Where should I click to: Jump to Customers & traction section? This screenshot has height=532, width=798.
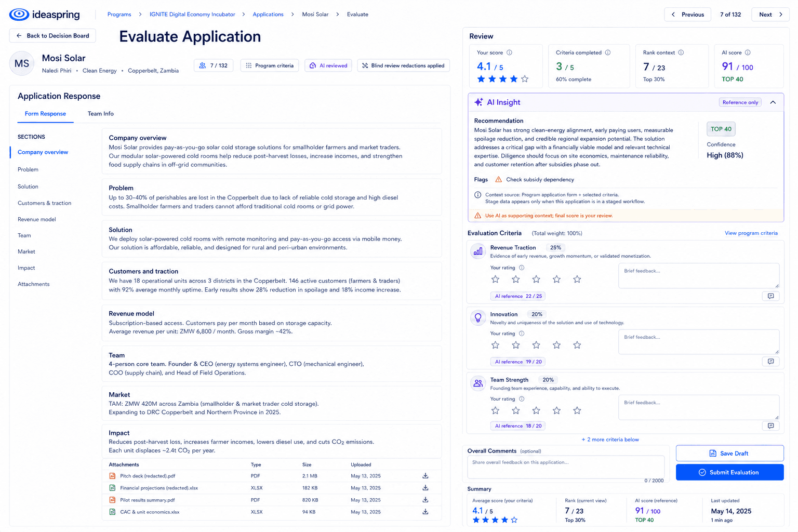(x=44, y=203)
